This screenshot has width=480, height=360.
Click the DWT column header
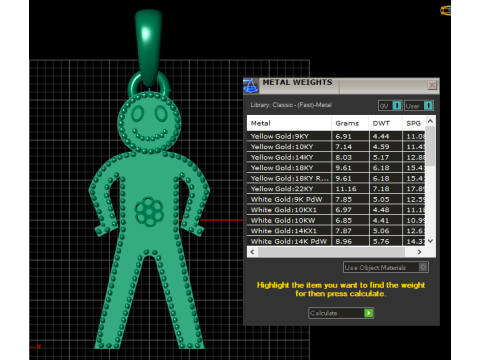[385, 123]
